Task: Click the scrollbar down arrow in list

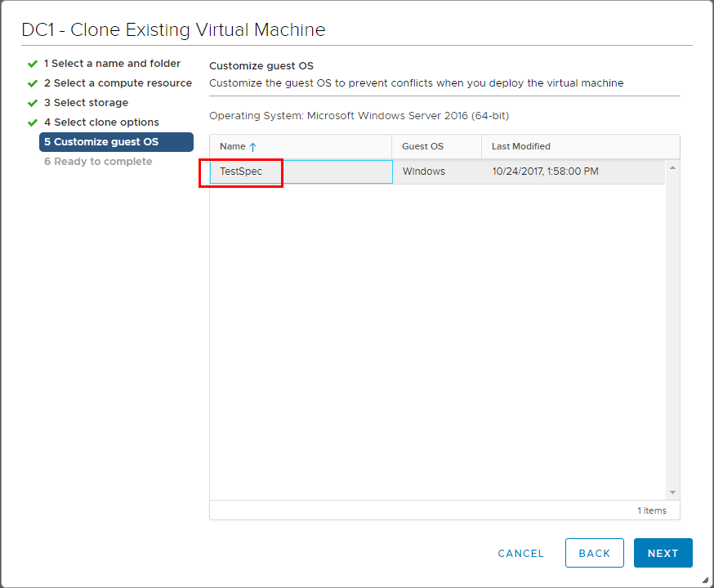Action: [x=672, y=492]
